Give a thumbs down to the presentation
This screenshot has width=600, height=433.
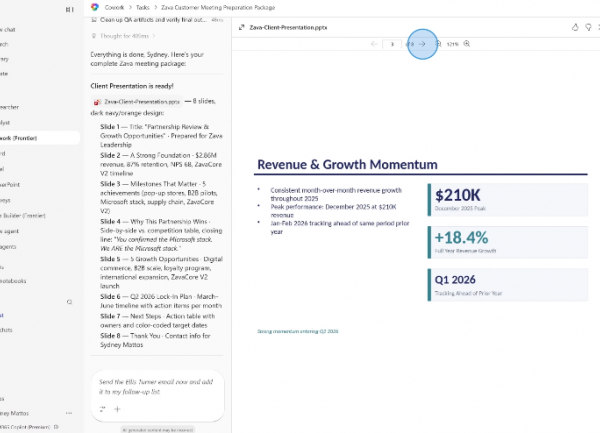pos(588,27)
